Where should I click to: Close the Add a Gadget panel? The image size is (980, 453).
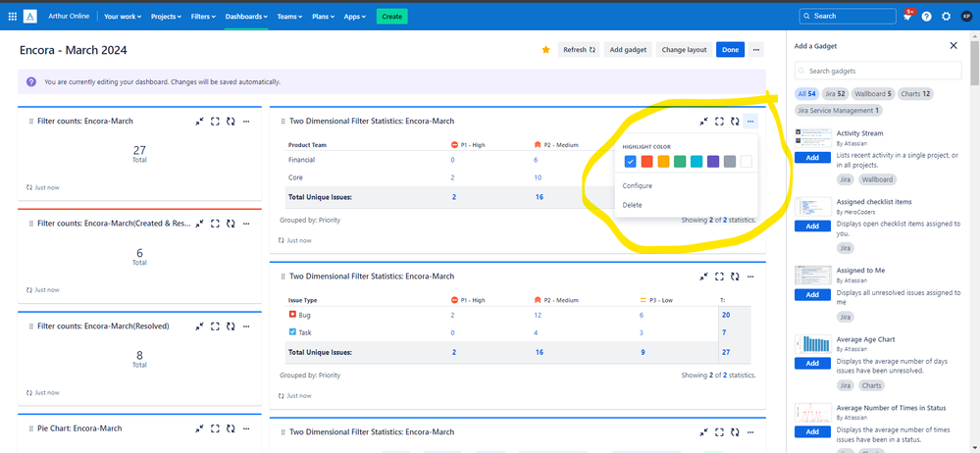click(x=954, y=46)
